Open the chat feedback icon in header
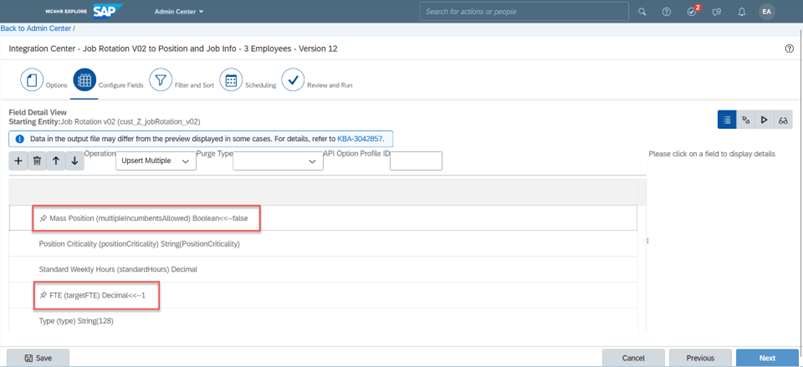Image resolution: width=803 pixels, height=367 pixels. (x=717, y=12)
